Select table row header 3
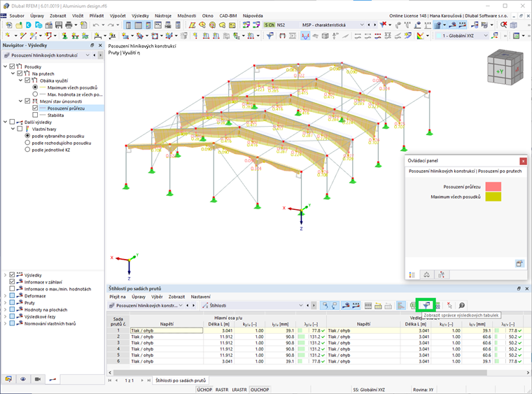 click(118, 343)
